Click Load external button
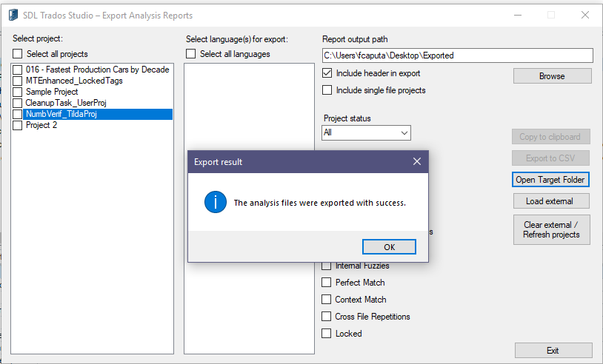 (551, 201)
